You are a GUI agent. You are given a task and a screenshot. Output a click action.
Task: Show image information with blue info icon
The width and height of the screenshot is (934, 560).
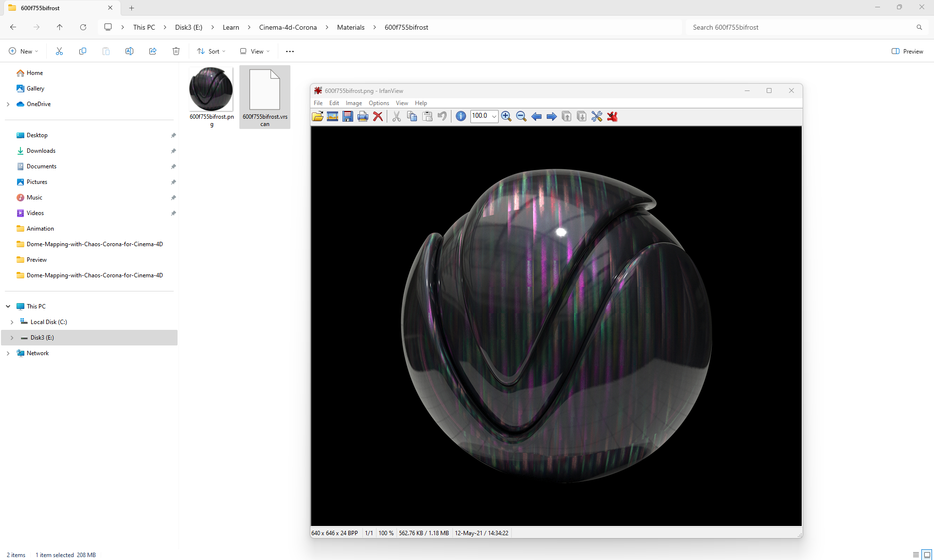tap(461, 116)
